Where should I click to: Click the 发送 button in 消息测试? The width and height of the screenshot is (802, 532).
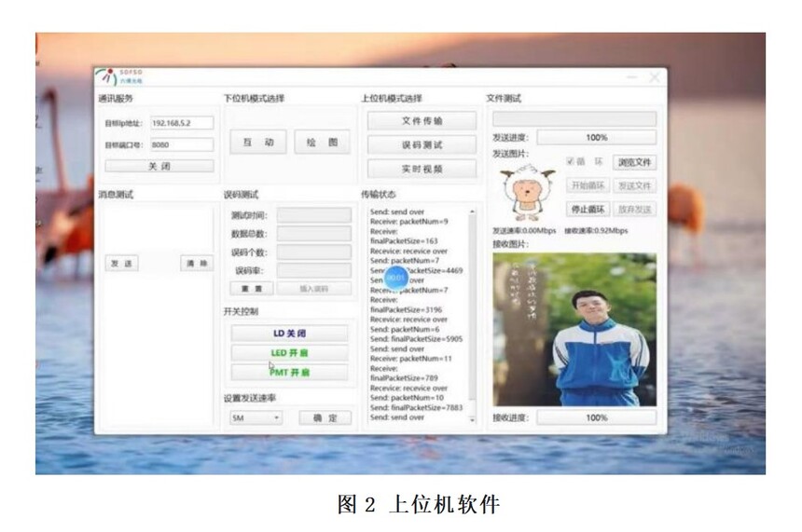click(x=121, y=263)
